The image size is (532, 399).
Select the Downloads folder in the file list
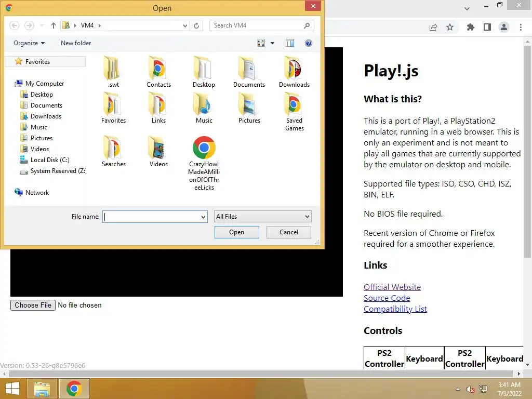pos(294,72)
